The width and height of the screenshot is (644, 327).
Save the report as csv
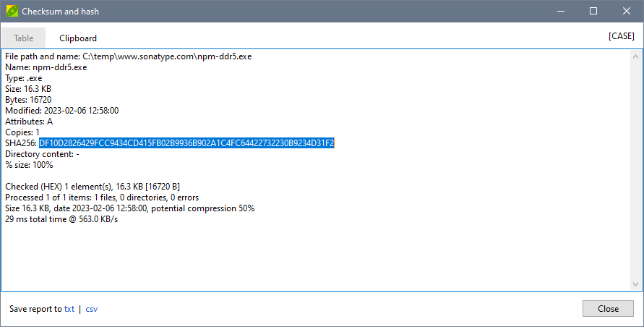coord(92,309)
